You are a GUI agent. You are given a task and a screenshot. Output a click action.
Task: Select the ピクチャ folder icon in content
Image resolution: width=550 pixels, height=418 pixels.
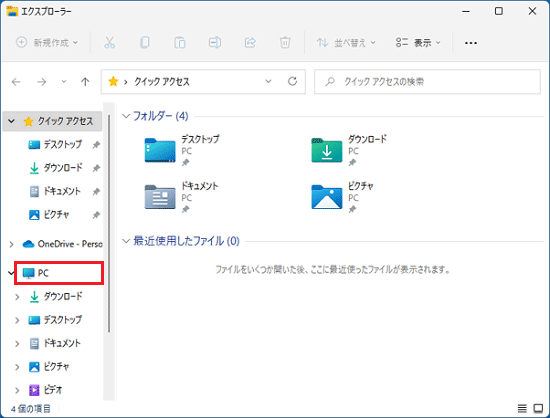[327, 197]
